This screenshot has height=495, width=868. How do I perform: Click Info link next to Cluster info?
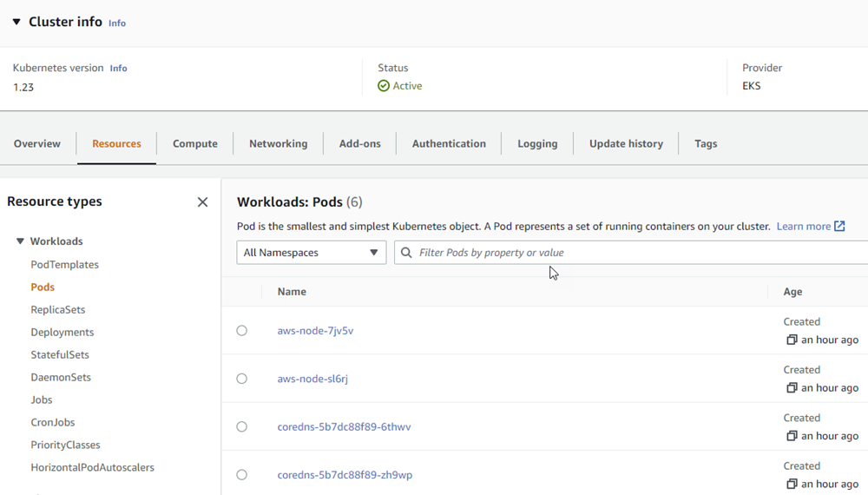click(117, 23)
